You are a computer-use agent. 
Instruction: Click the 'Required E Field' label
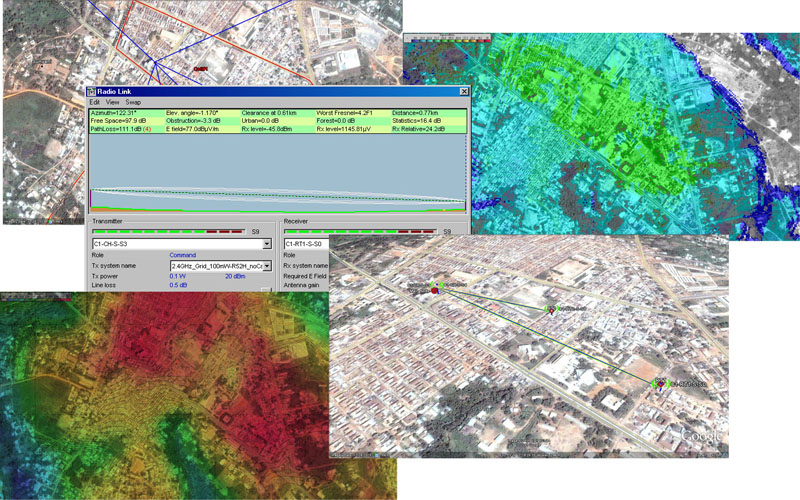(x=305, y=276)
